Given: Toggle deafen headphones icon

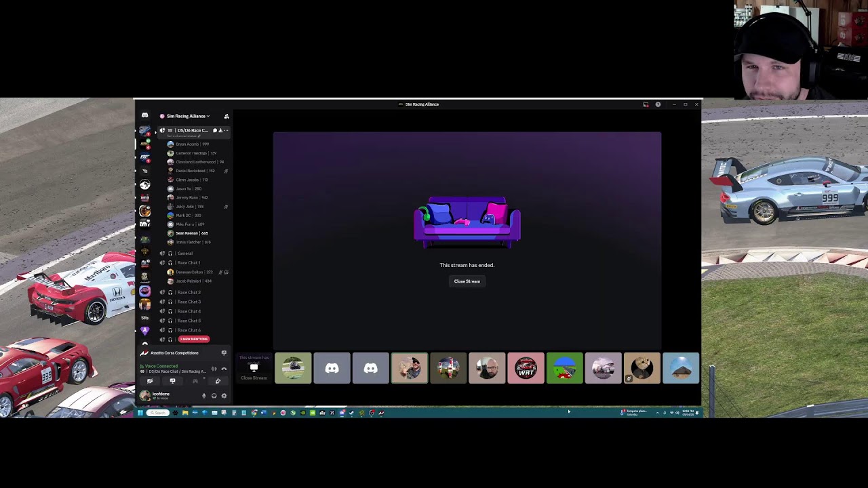Looking at the screenshot, I should pos(214,396).
